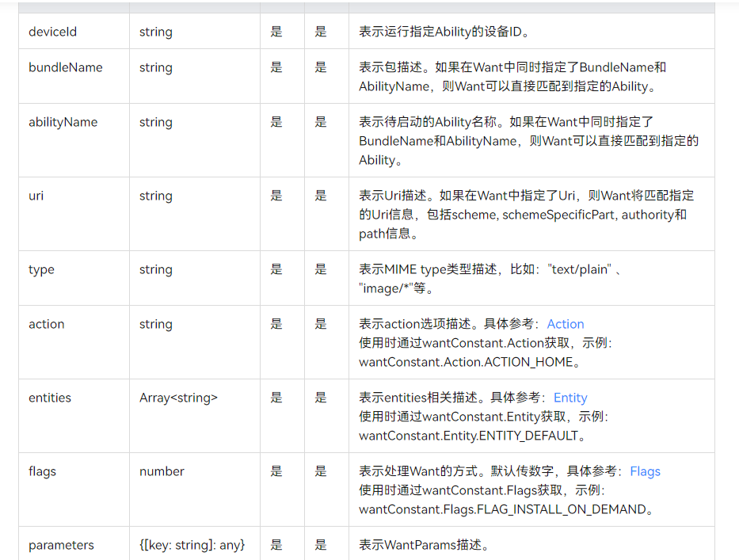Click the wantConstant.Flags.FLAG_INSTALL_ON_DEMAND example text
The height and width of the screenshot is (560, 739).
(502, 509)
